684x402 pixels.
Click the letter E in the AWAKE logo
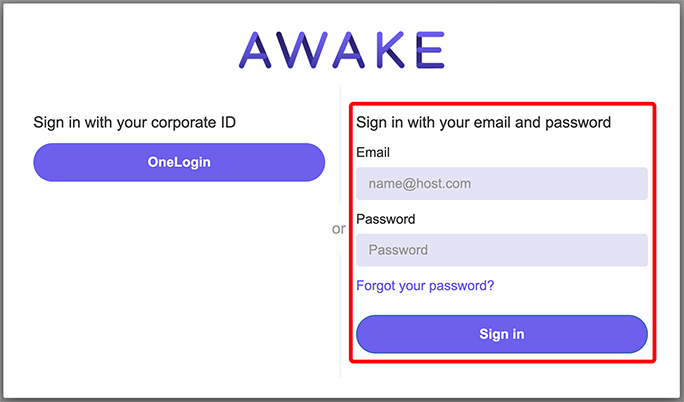click(431, 50)
